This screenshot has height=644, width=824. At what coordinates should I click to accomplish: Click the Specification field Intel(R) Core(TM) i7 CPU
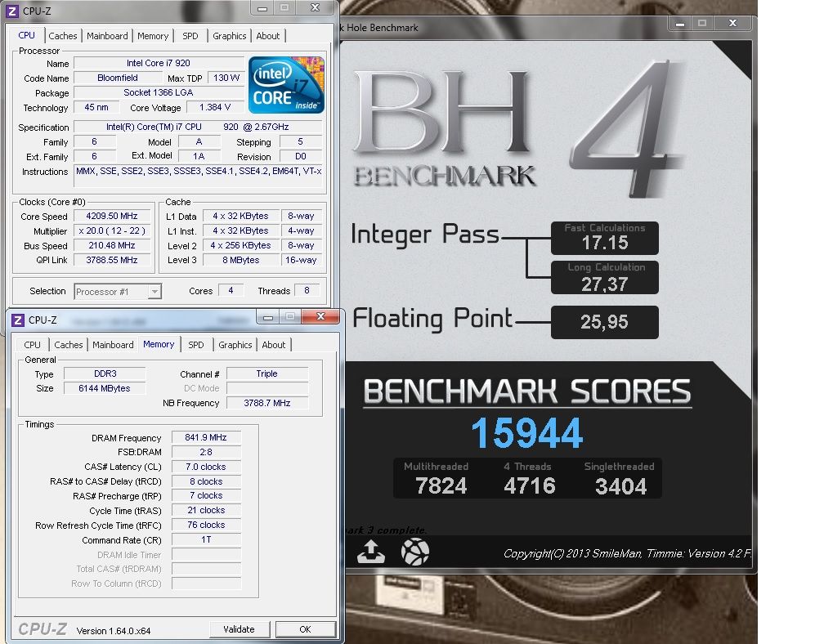click(198, 127)
